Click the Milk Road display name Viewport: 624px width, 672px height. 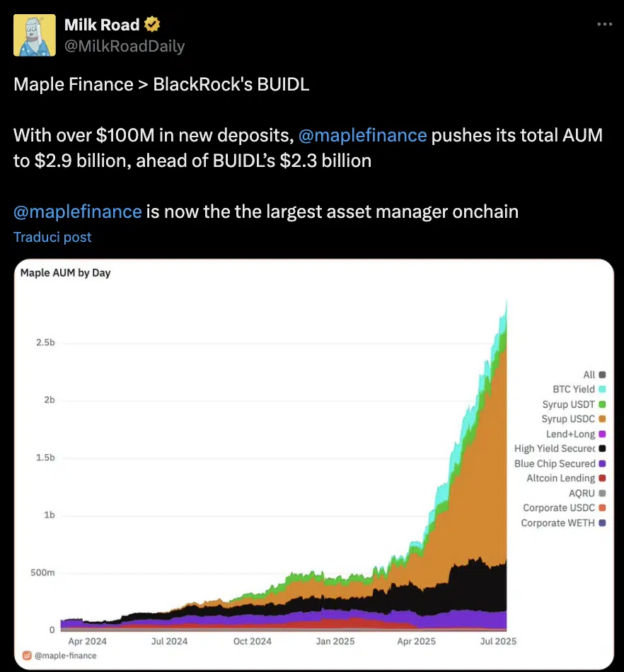click(x=102, y=25)
